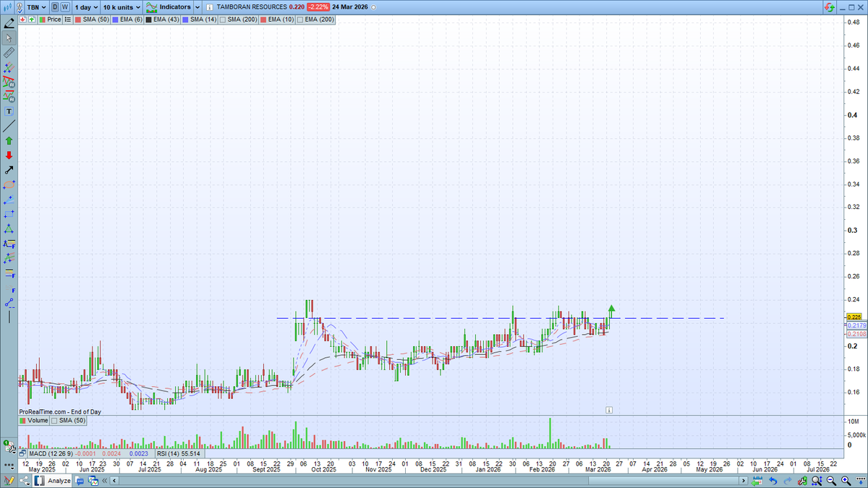Select the pencil drawing tool
The height and width of the screenshot is (488, 868).
pos(9,24)
